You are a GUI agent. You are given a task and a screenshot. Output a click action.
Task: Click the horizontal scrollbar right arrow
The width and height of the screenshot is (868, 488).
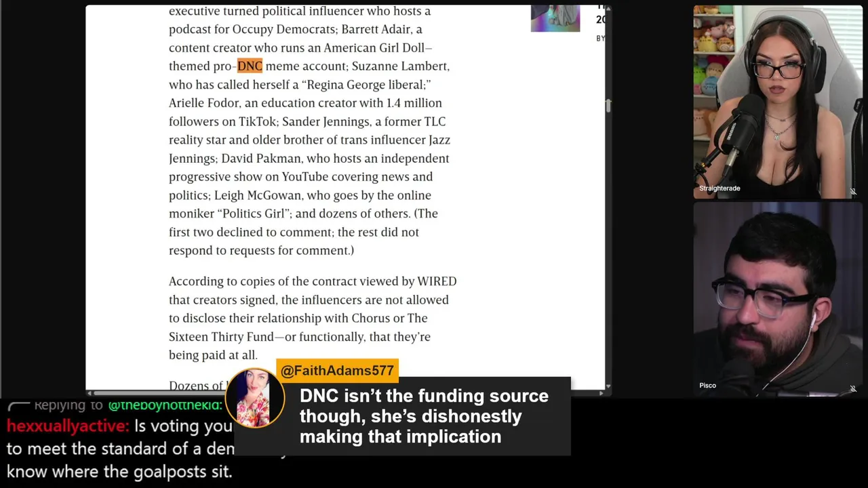pyautogui.click(x=600, y=392)
